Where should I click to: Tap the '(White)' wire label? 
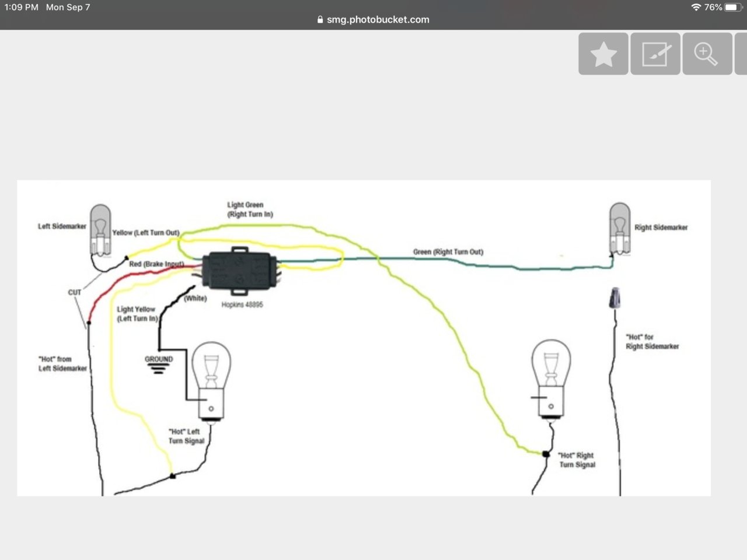click(x=195, y=298)
